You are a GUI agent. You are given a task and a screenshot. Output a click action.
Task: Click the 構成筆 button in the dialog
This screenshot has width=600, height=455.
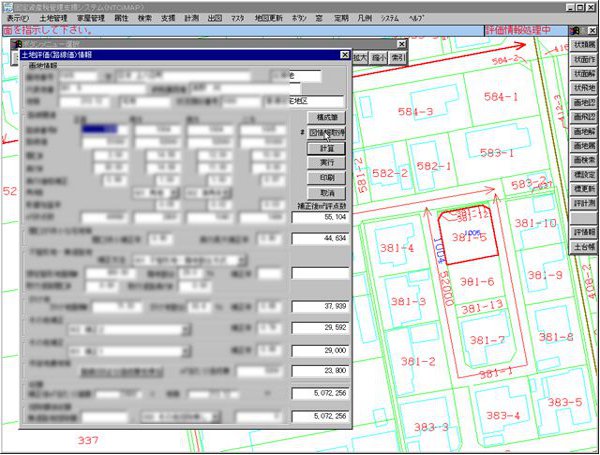[326, 117]
